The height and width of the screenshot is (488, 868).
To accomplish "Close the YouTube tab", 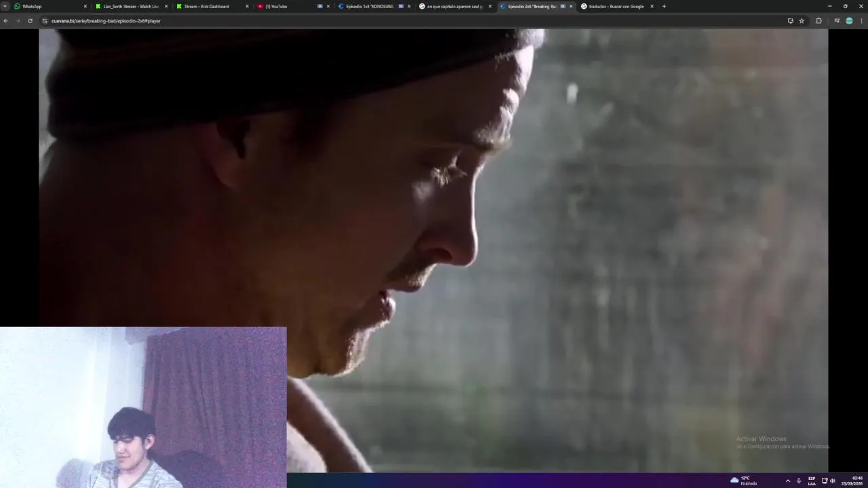I will pos(328,6).
